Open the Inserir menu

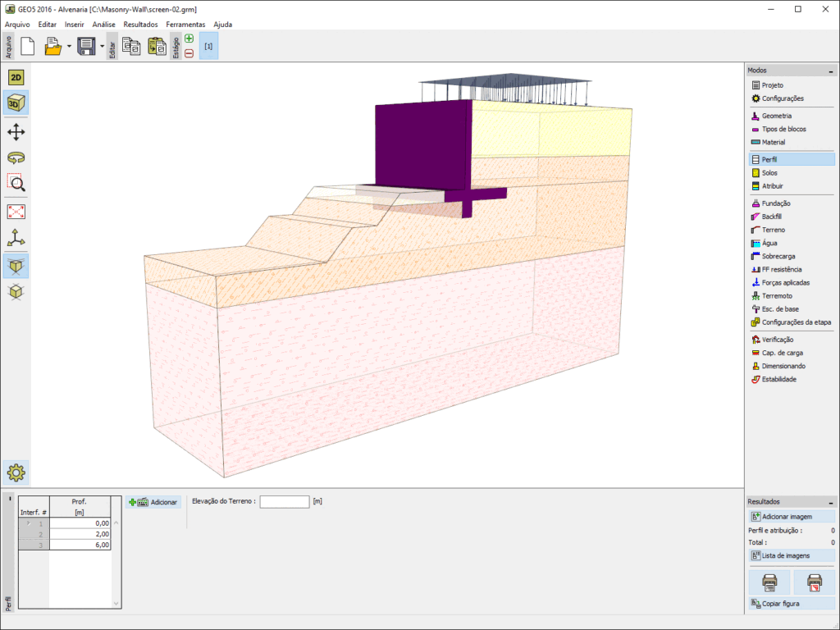click(75, 24)
